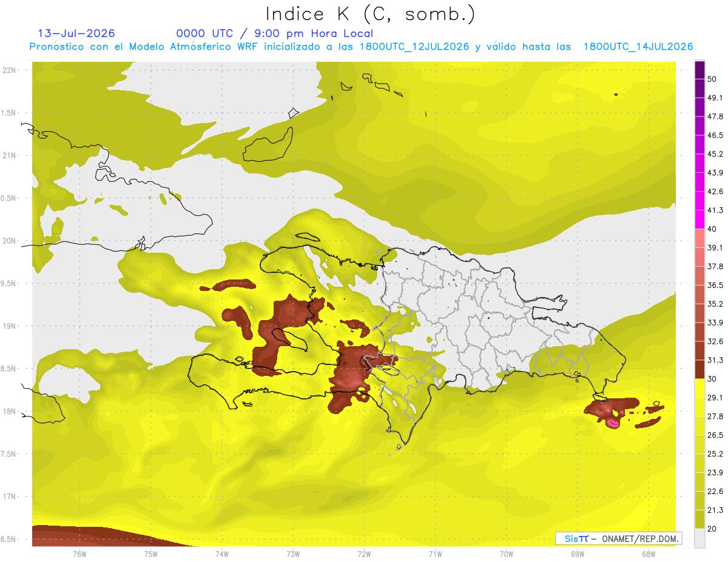Click the colorbar value "50"
728x562 pixels.
[713, 79]
